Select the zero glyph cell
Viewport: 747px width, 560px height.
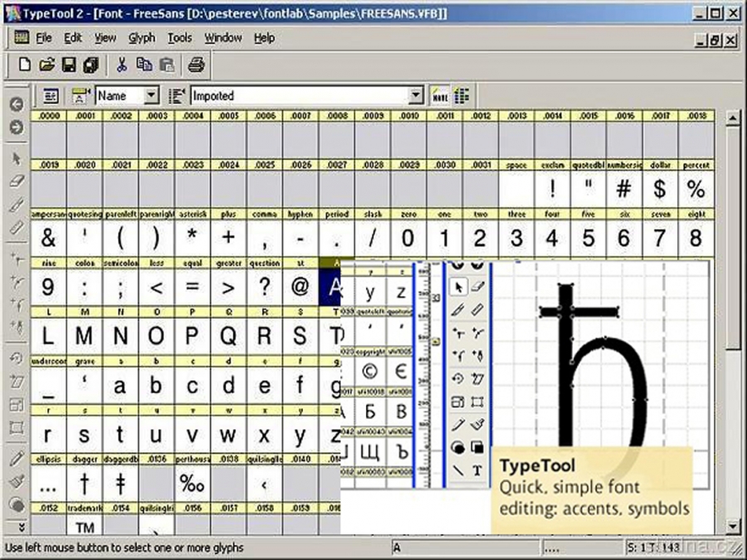[408, 238]
